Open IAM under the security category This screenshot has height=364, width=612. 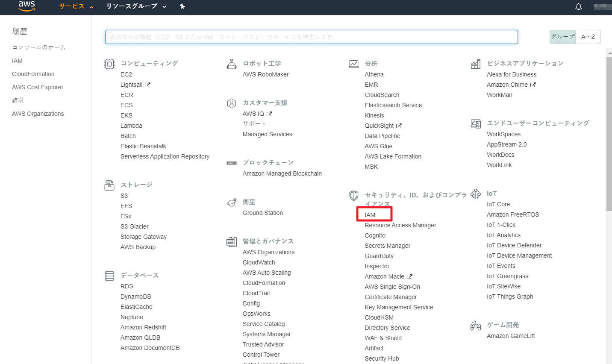[x=370, y=215]
